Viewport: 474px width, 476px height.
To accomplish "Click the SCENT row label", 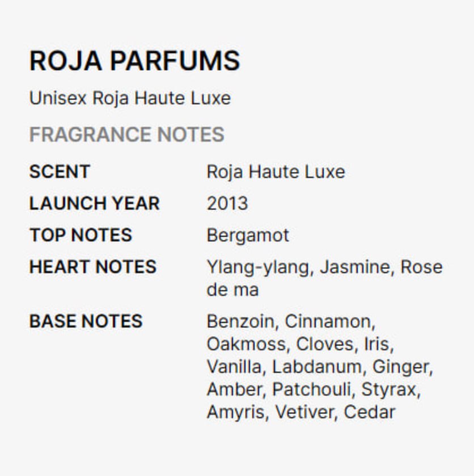I will click(60, 172).
